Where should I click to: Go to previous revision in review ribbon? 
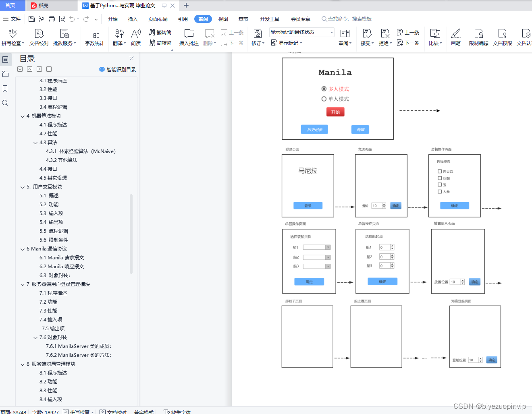tap(408, 32)
